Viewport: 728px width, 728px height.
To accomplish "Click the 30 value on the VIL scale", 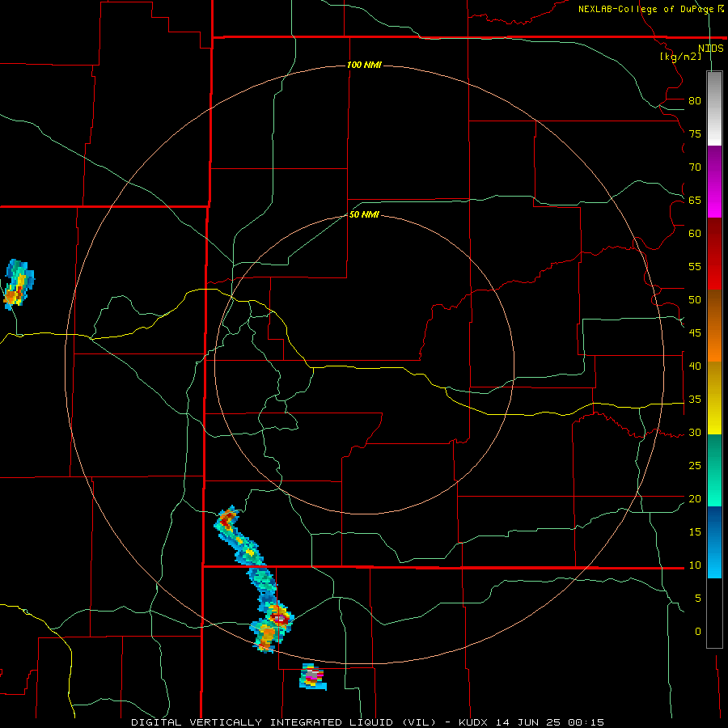I will coord(695,433).
